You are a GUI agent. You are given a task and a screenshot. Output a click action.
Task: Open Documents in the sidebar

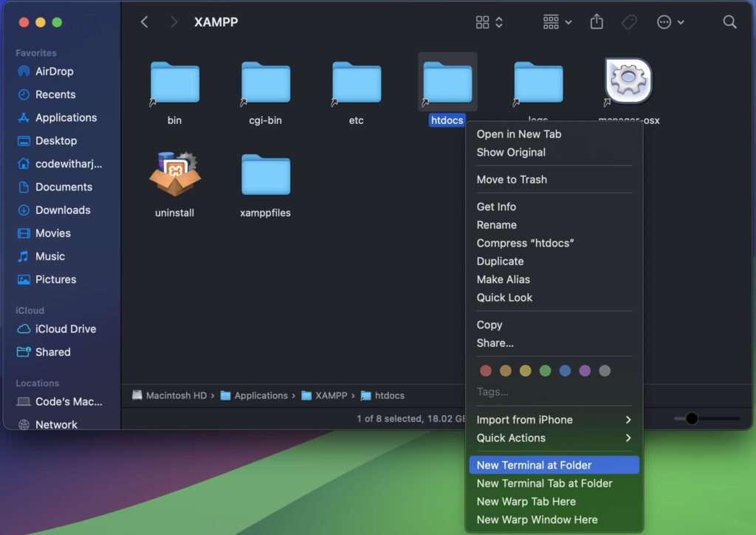pyautogui.click(x=63, y=187)
